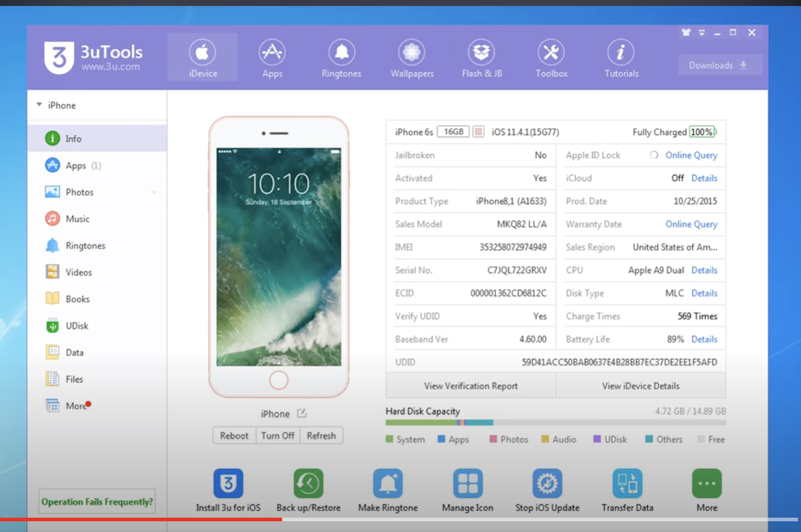Open Manage Icon tool
This screenshot has height=532, width=801.
click(x=468, y=490)
